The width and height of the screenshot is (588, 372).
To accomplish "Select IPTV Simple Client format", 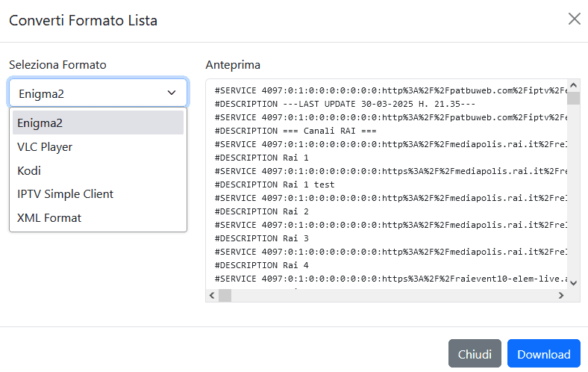I will pos(98,194).
